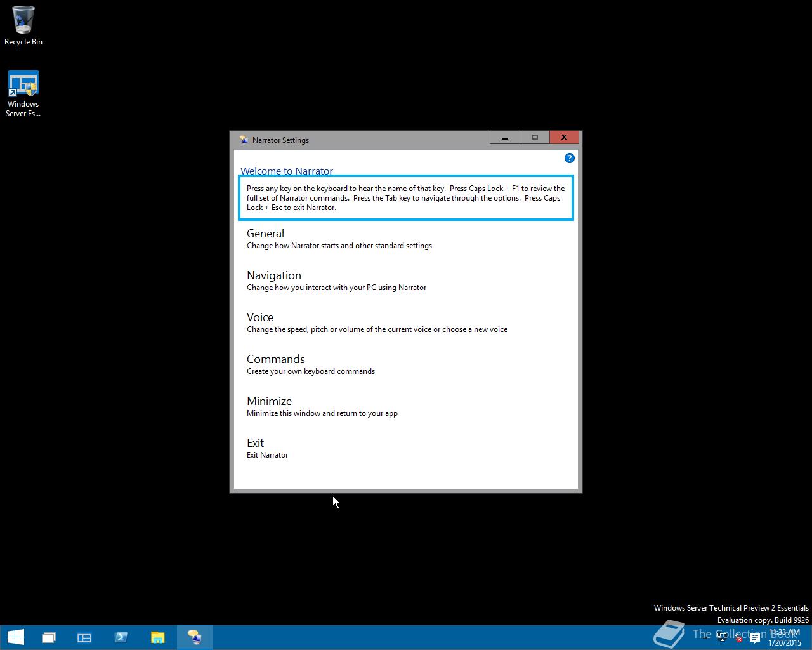Open the Recycle Bin desktop icon
812x650 pixels.
(x=23, y=25)
